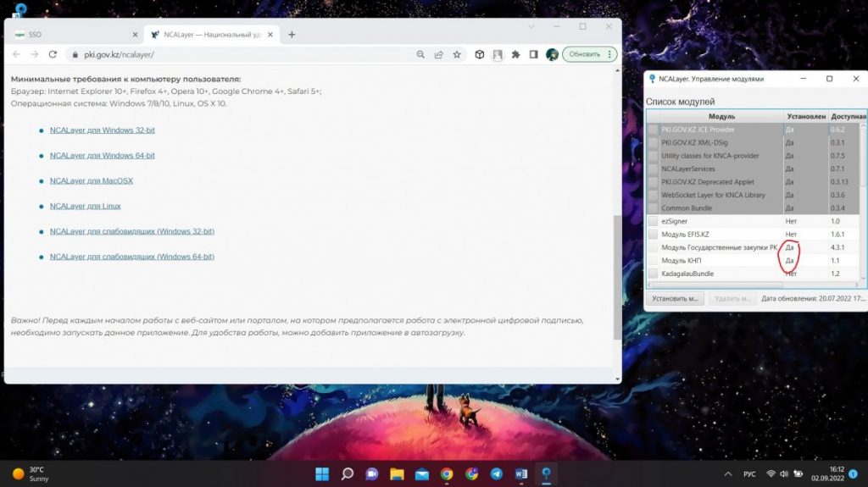This screenshot has height=487, width=868.
Task: Open the Chrome profile avatar
Action: (x=552, y=54)
